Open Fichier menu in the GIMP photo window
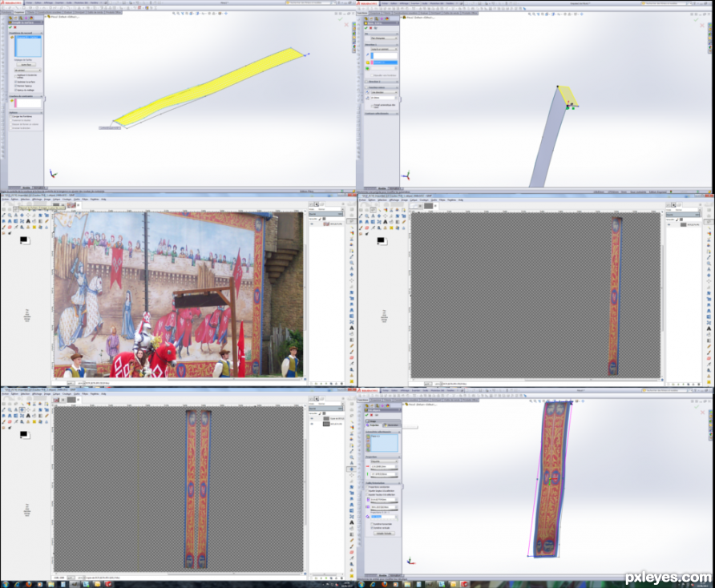The width and height of the screenshot is (715, 588). [x=6, y=199]
